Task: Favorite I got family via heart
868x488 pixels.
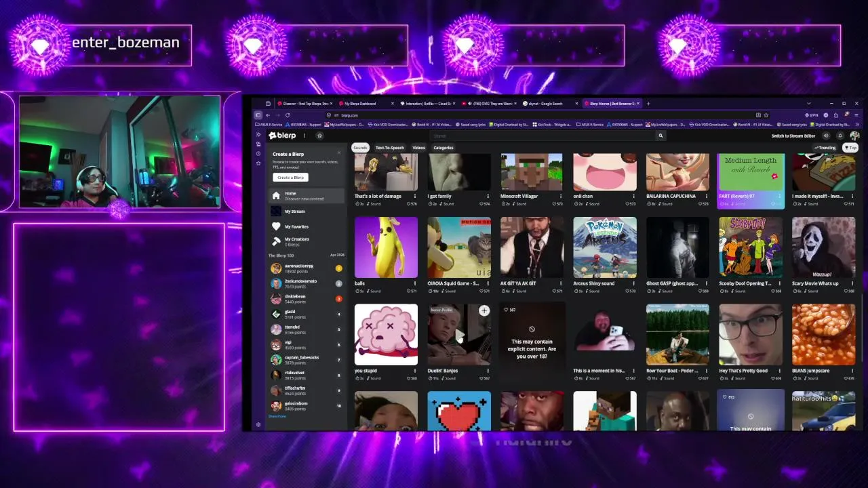Action: [x=481, y=204]
